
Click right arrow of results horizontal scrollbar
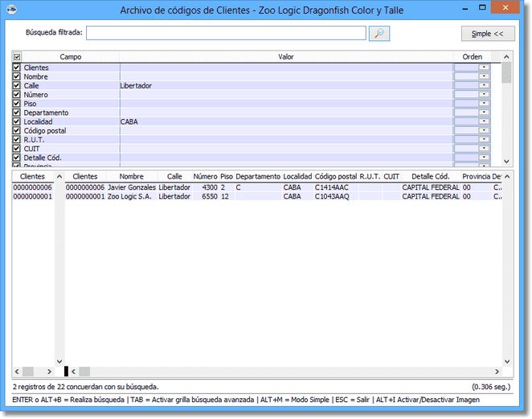pyautogui.click(x=497, y=372)
